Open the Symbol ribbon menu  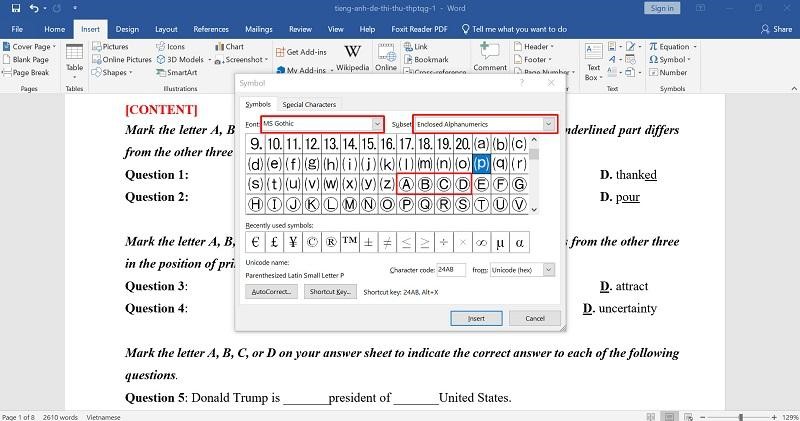[669, 59]
